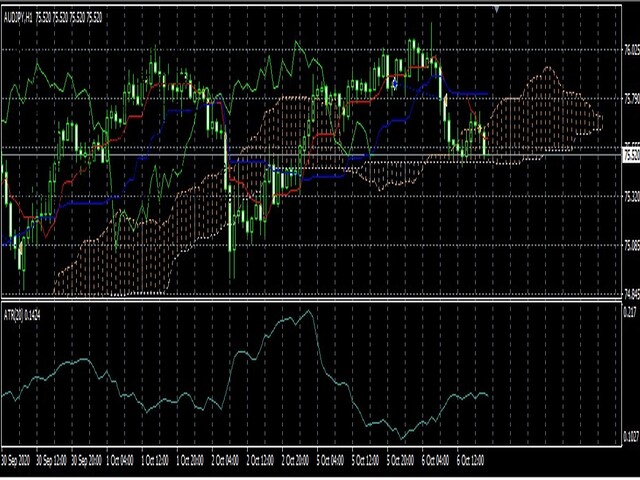Select the highlighted 75.520 current price tag
The width and height of the screenshot is (640, 480).
pos(631,155)
